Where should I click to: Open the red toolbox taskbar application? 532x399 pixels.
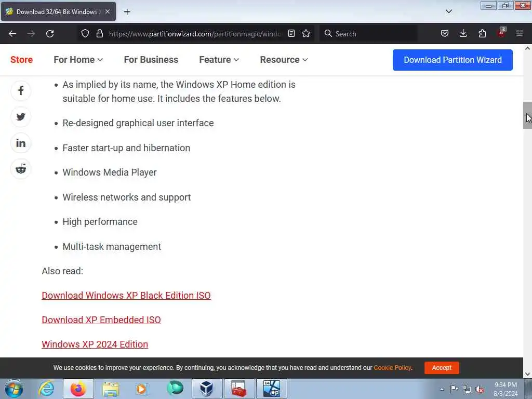tap(239, 389)
